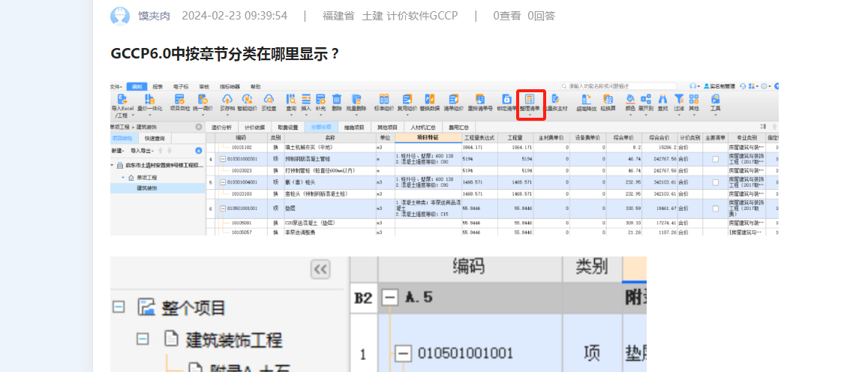Screen dimensions: 868x372
Task: Click the 量价一体化 toolbar icon
Action: pyautogui.click(x=149, y=99)
